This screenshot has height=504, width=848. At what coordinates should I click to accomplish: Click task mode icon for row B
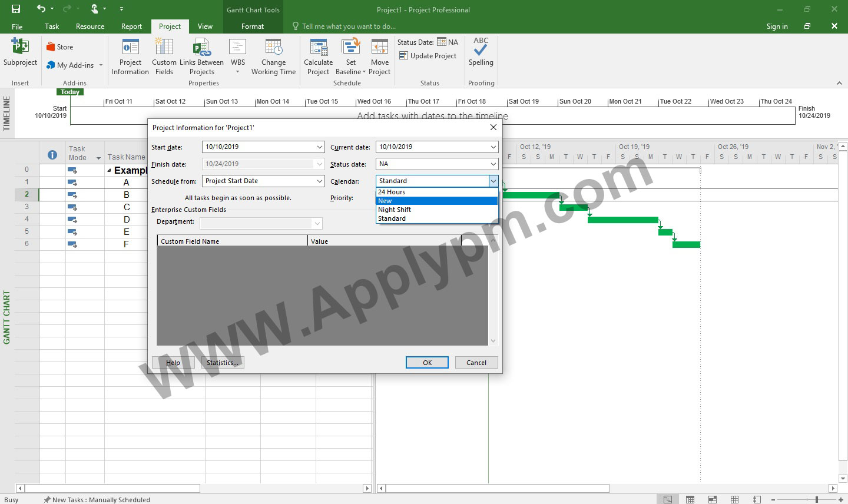72,195
